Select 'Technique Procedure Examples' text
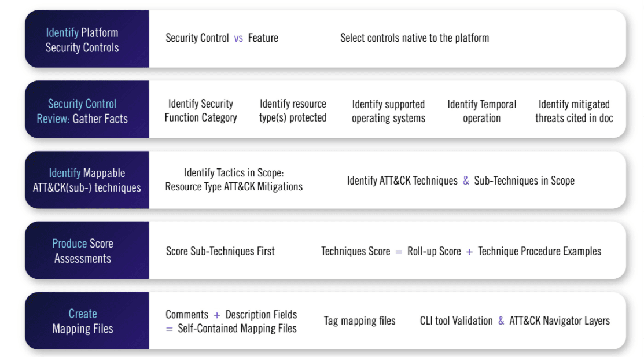Viewport: 644px width, 357px height. coord(539,252)
